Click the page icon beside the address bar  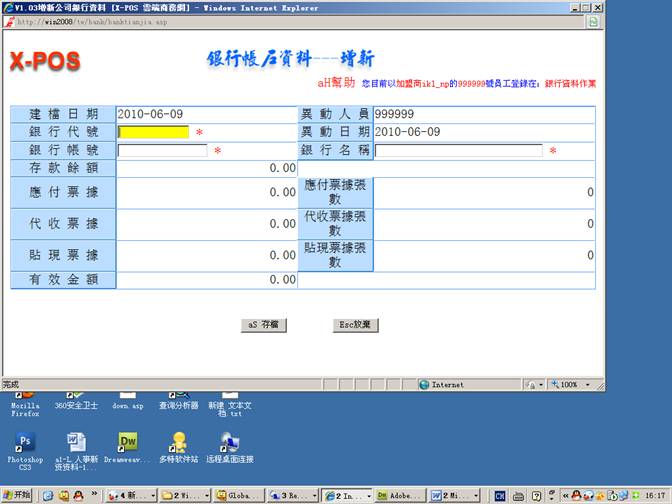(x=9, y=21)
